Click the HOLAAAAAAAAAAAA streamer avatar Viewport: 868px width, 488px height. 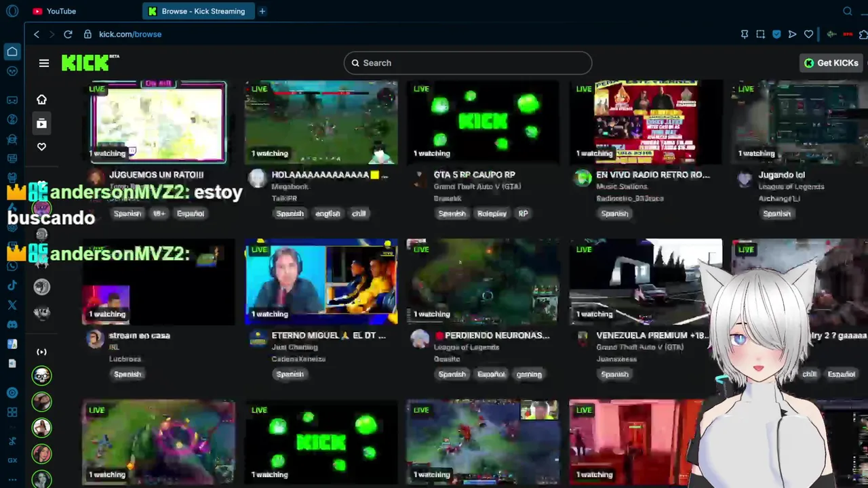point(257,178)
